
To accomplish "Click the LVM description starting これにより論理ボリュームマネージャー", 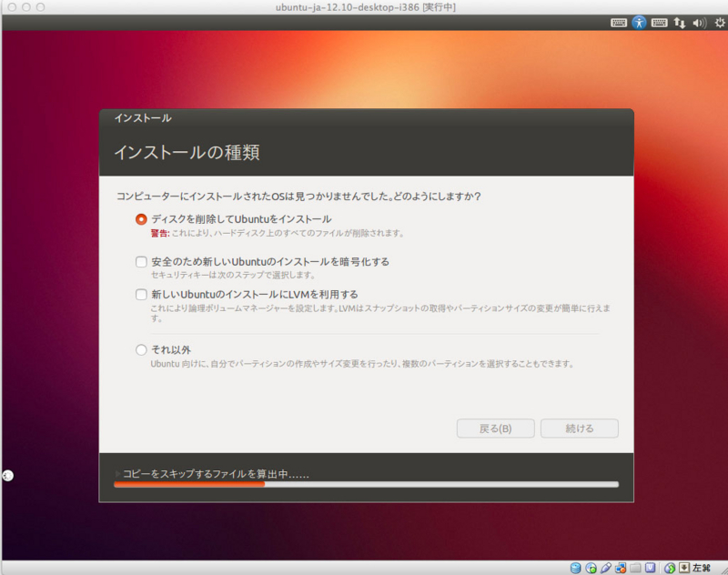I will click(380, 313).
